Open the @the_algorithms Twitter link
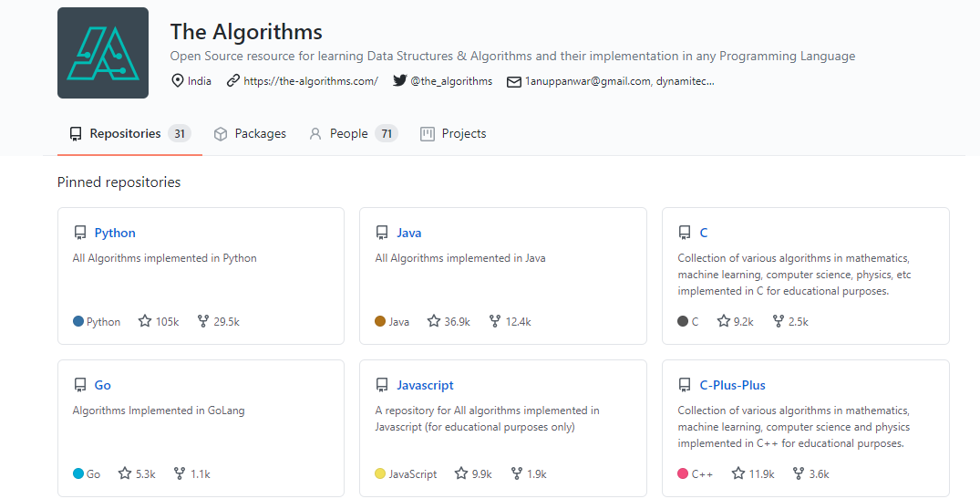Viewport: 980px width, 499px height. 451,81
